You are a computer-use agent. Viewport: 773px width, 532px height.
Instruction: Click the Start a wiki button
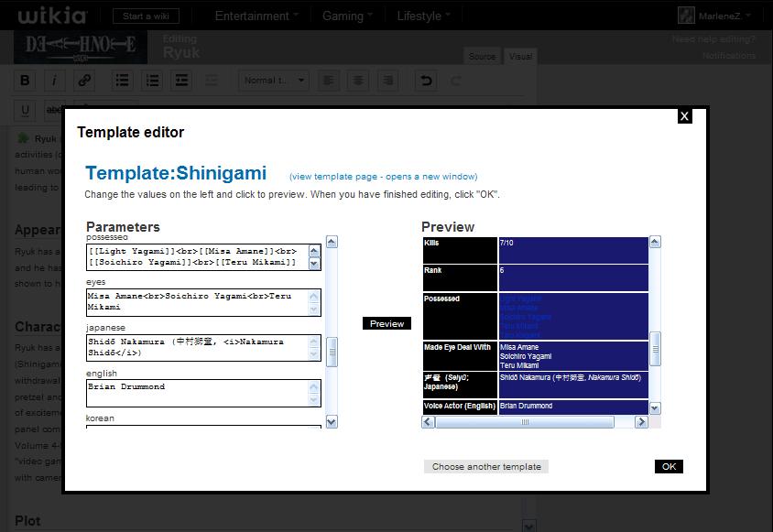[x=146, y=16]
